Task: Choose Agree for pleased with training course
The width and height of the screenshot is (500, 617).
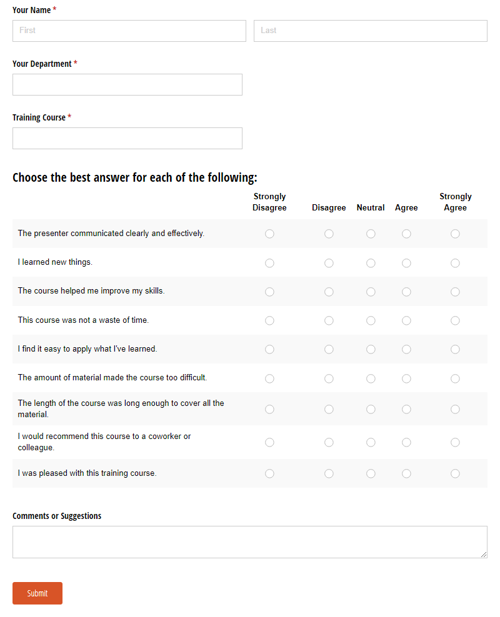Action: click(406, 473)
